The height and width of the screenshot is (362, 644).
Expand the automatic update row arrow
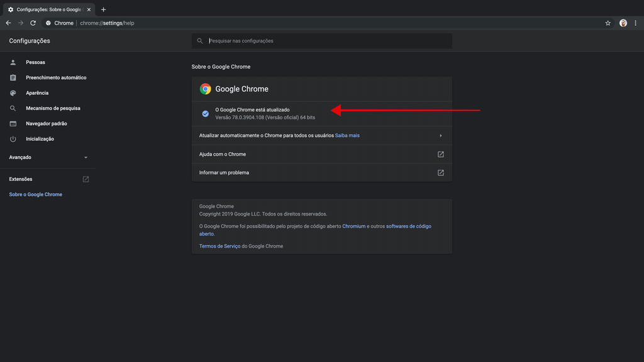click(441, 136)
